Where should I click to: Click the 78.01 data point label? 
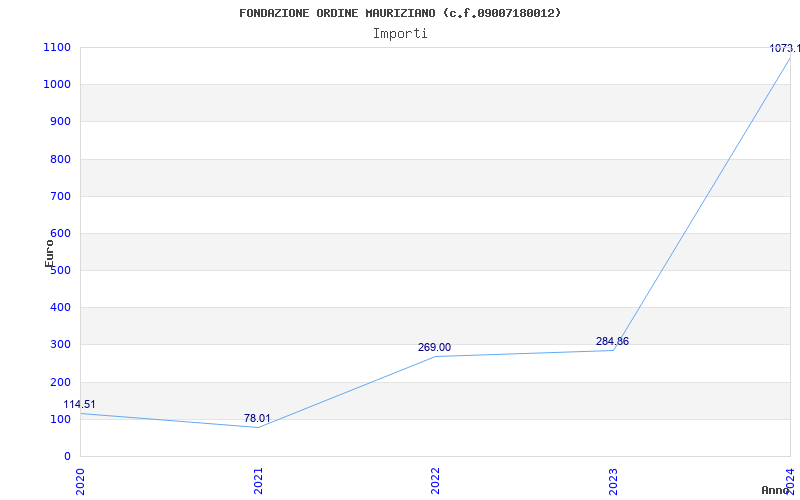click(257, 418)
